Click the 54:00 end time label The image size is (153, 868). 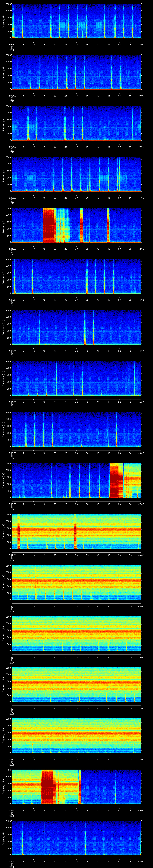(x=141, y=861)
